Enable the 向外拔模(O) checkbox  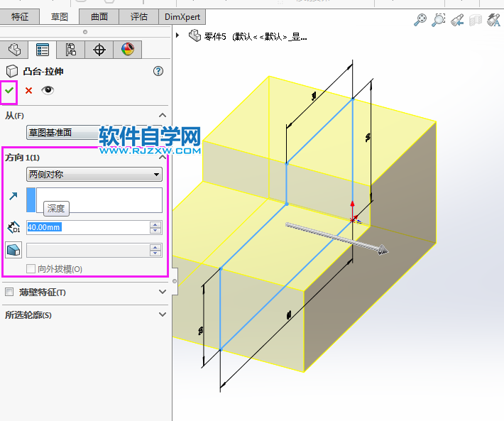(x=31, y=268)
